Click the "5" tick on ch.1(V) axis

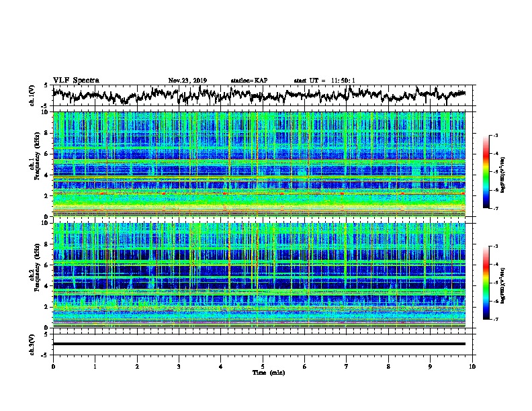pos(46,85)
